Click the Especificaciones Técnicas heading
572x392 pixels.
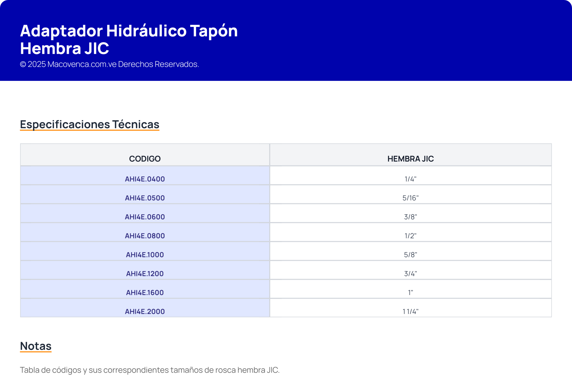coord(90,124)
